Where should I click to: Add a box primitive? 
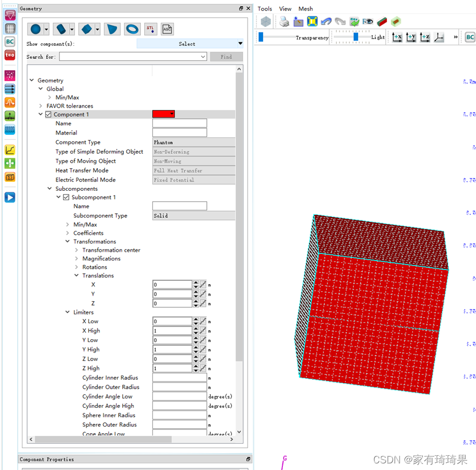tap(86, 29)
